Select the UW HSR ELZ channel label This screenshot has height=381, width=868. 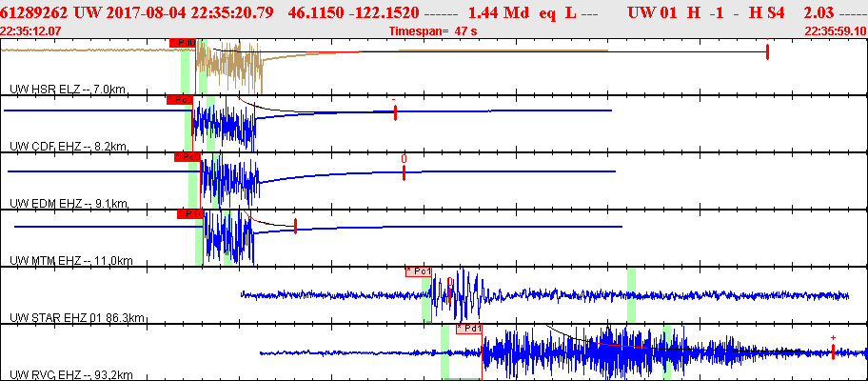[67, 89]
